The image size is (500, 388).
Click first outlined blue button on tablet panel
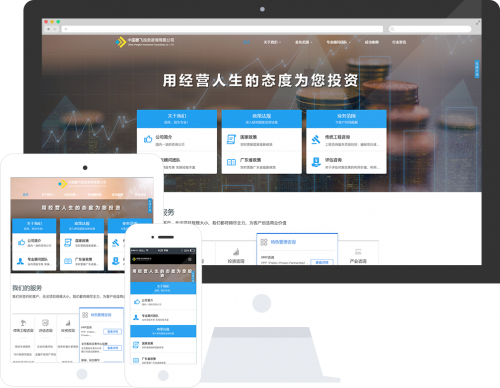pyautogui.click(x=113, y=331)
